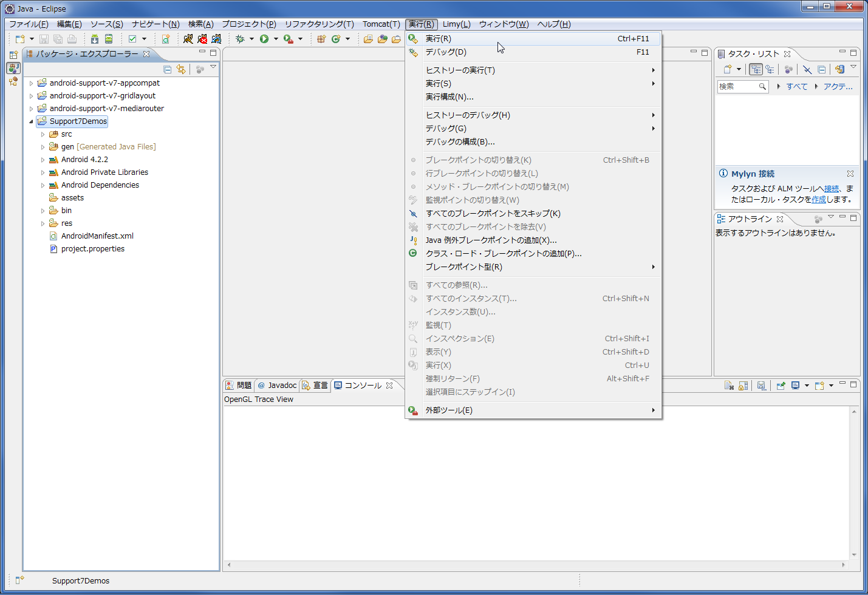
Task: Open the Android SDK Manager toolbar icon
Action: [95, 39]
